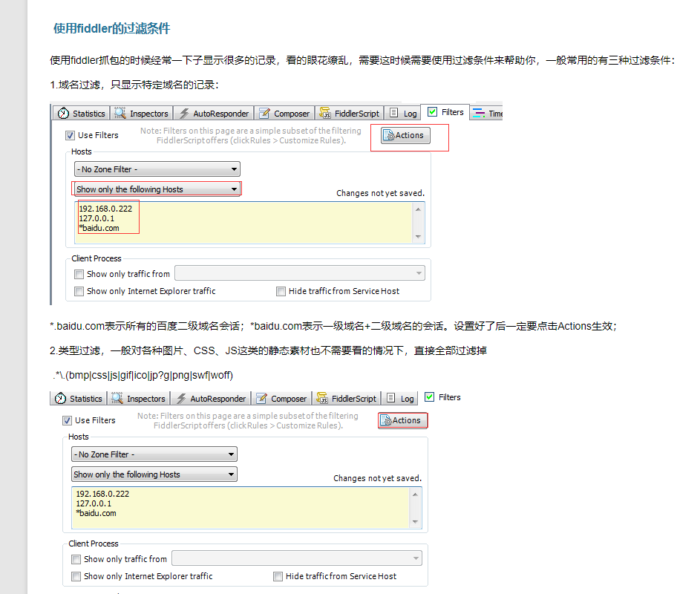
Task: Open process dropdown beside Show only traffic from, upper panel
Action: click(300, 273)
